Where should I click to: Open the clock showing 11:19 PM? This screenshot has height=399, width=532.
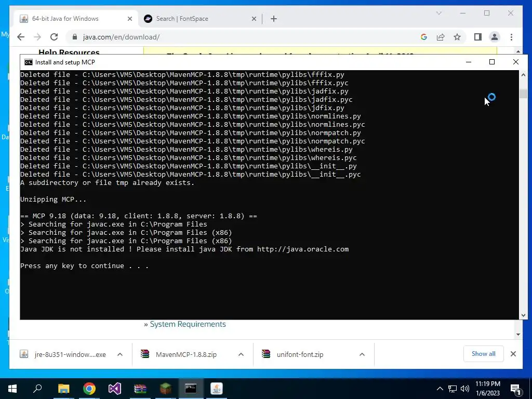487,389
